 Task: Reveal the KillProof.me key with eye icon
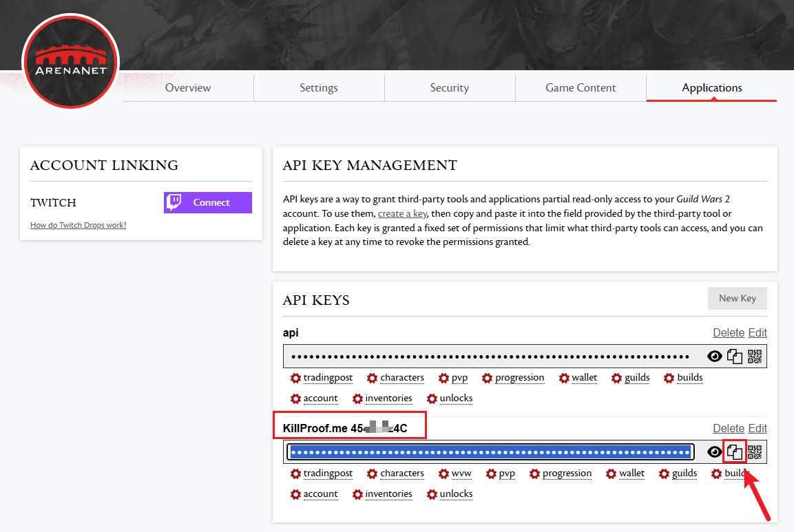coord(715,451)
